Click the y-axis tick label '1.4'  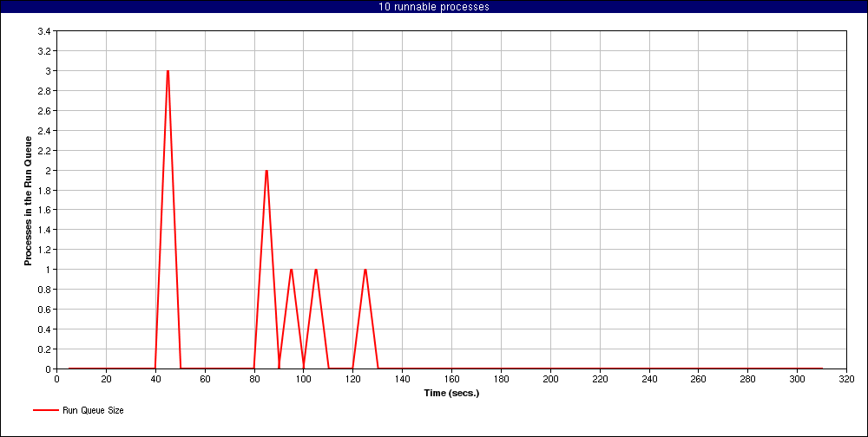(44, 230)
